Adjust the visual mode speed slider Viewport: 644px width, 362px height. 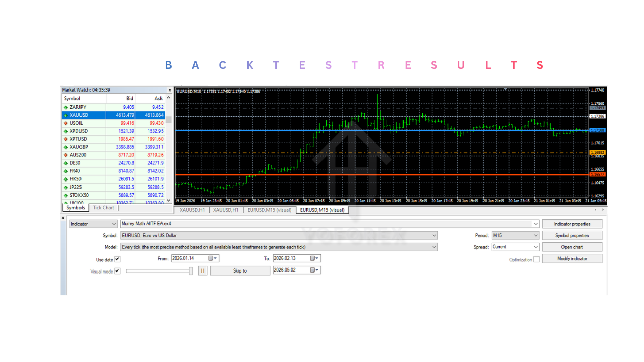pos(191,270)
